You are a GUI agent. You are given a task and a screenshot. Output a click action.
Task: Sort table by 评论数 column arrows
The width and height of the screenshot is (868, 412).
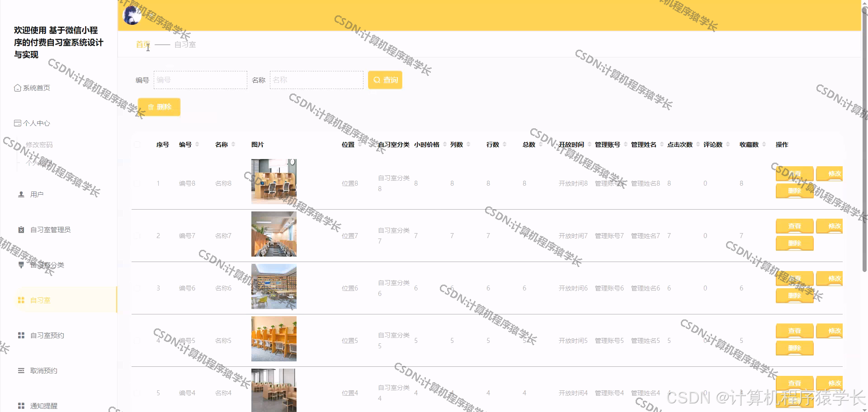tap(728, 145)
